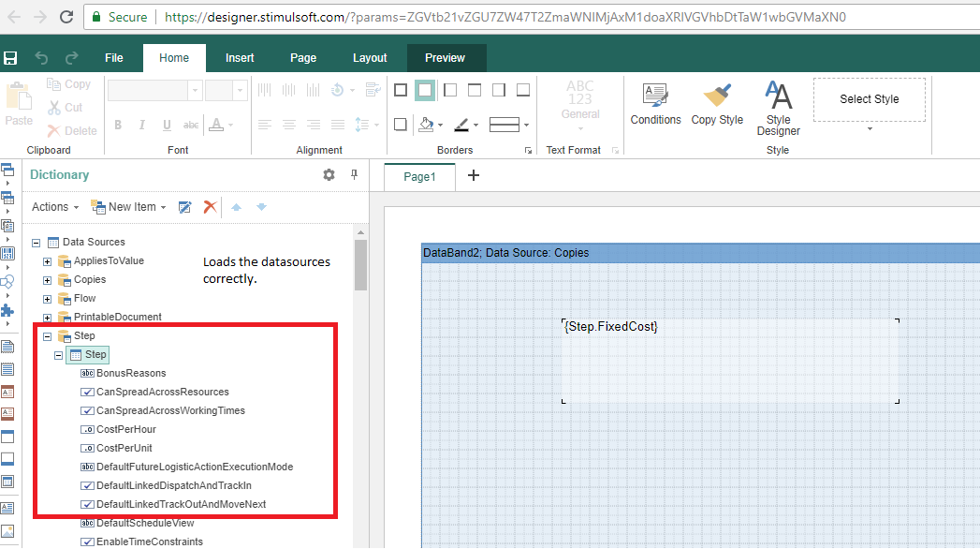This screenshot has width=980, height=549.
Task: Click the Save report icon
Action: [x=10, y=58]
